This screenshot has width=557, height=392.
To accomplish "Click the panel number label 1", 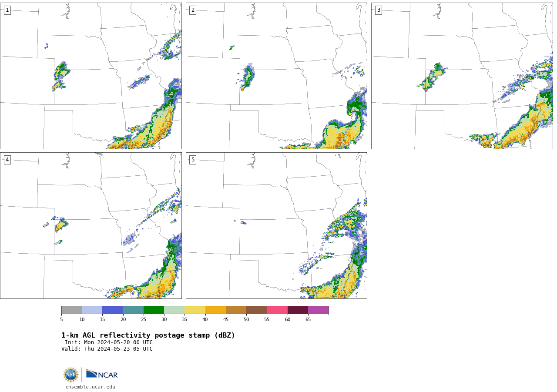I will pyautogui.click(x=7, y=10).
